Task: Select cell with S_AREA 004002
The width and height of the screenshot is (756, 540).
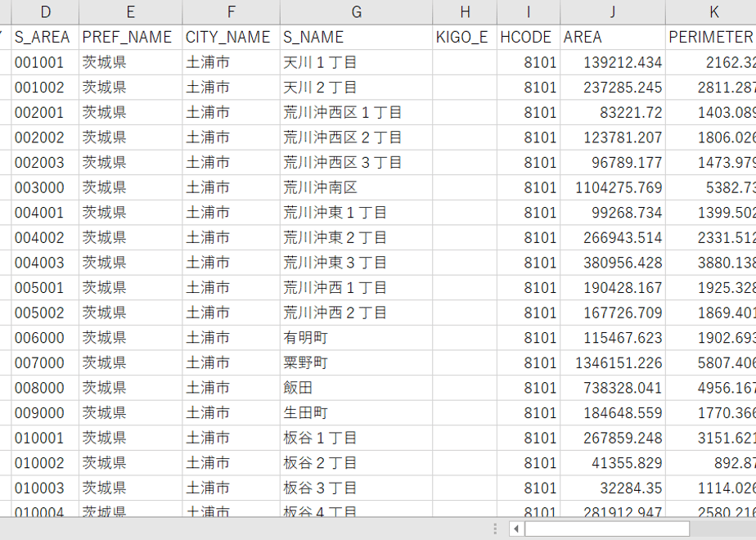Action: (45, 238)
